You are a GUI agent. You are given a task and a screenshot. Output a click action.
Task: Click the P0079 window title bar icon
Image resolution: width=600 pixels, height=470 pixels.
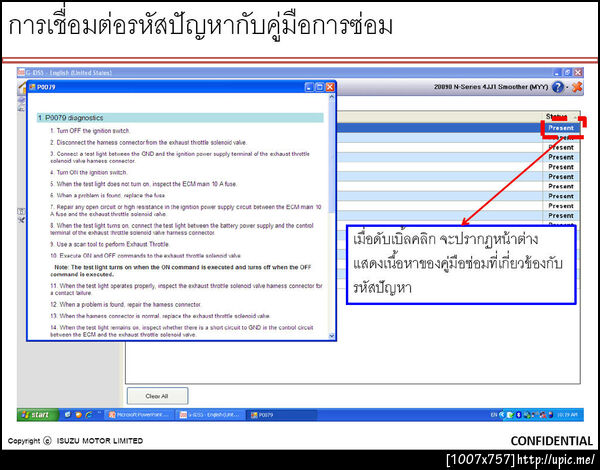pos(33,87)
